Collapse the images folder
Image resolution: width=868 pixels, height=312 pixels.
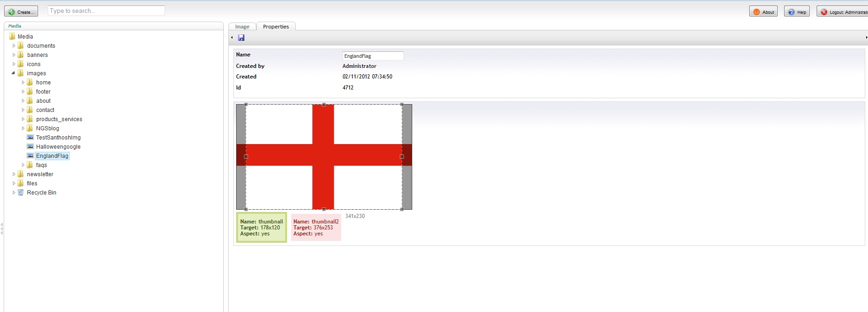click(x=13, y=73)
